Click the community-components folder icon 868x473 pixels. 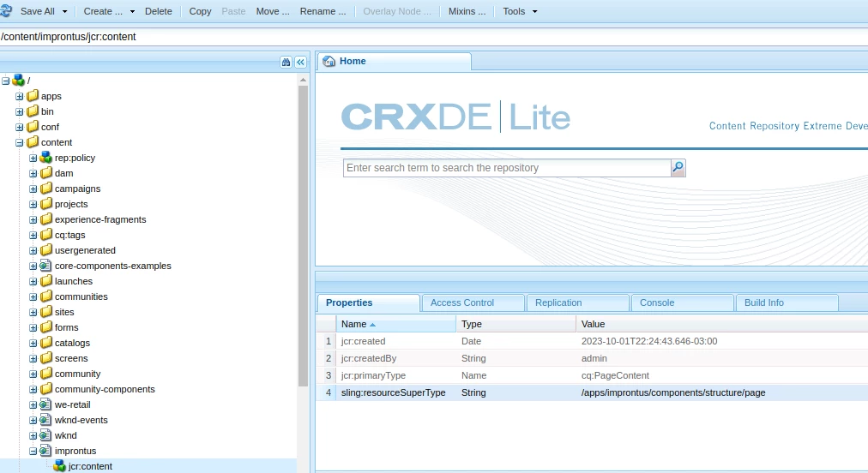(46, 389)
